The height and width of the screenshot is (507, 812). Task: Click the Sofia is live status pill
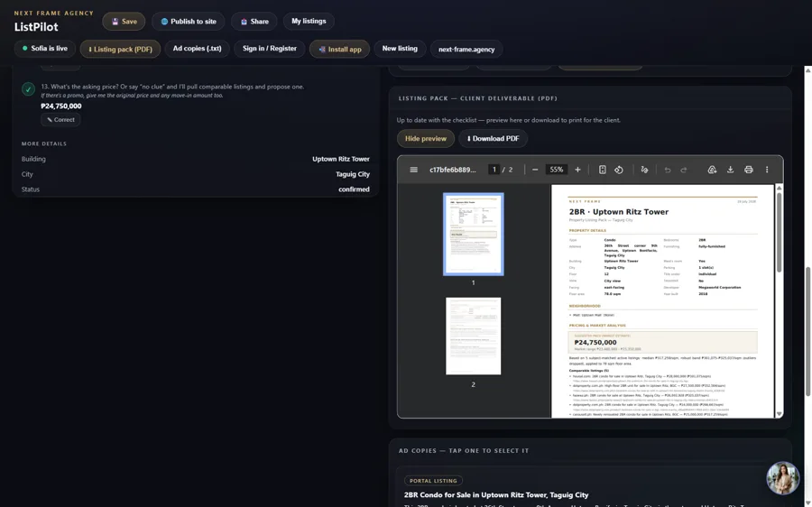44,48
